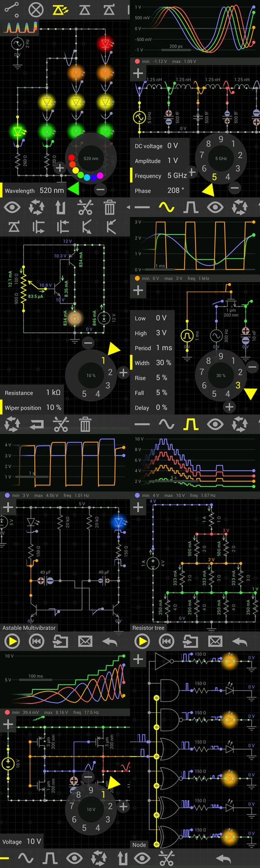Tap the High 3 V parameter

tap(152, 333)
